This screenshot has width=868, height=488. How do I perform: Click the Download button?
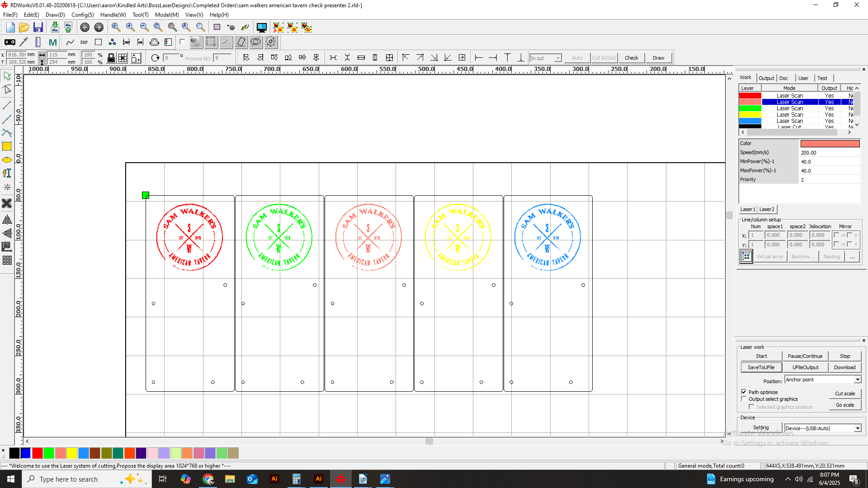844,367
